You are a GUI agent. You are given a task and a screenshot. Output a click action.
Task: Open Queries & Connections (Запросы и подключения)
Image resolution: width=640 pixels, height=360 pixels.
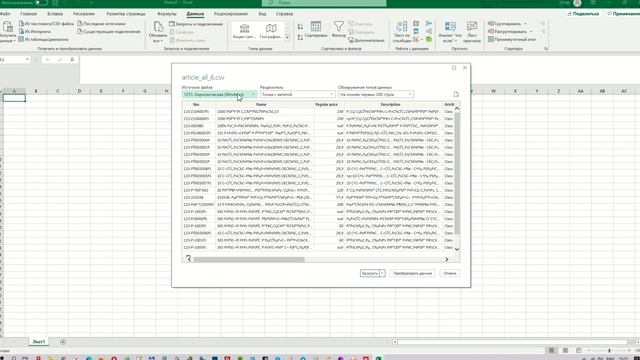(x=196, y=24)
